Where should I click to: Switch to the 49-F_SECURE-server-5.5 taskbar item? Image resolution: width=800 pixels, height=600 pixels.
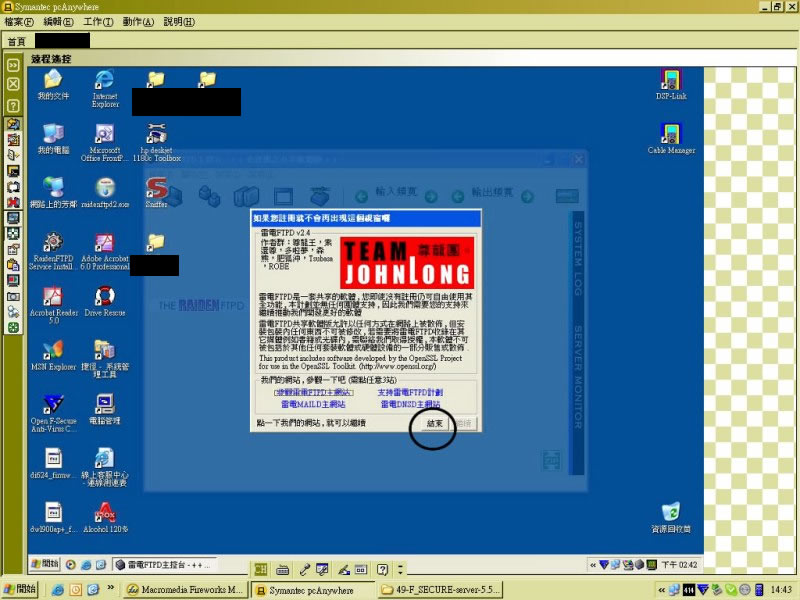pos(441,590)
